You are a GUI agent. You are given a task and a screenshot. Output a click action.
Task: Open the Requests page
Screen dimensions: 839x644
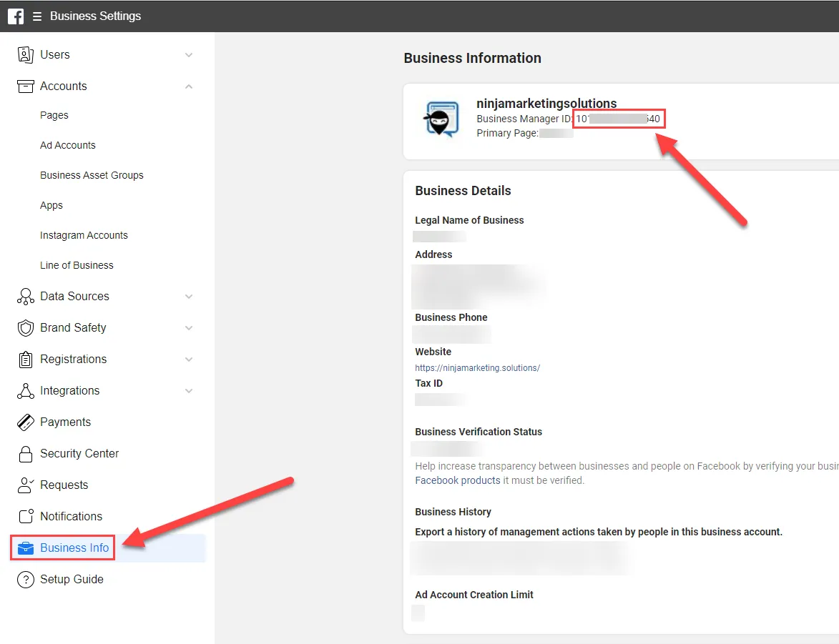(x=64, y=485)
